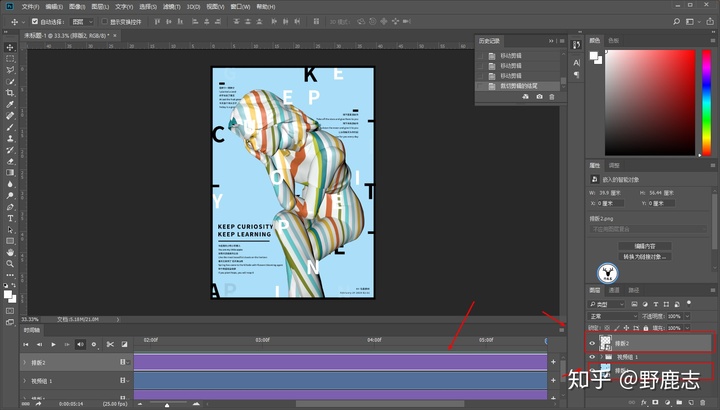Open the layer blend mode 正常 dropdown
The width and height of the screenshot is (720, 410).
coord(613,316)
